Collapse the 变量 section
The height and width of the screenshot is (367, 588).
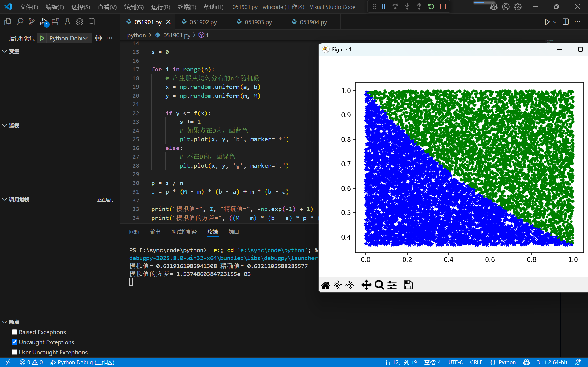click(5, 51)
